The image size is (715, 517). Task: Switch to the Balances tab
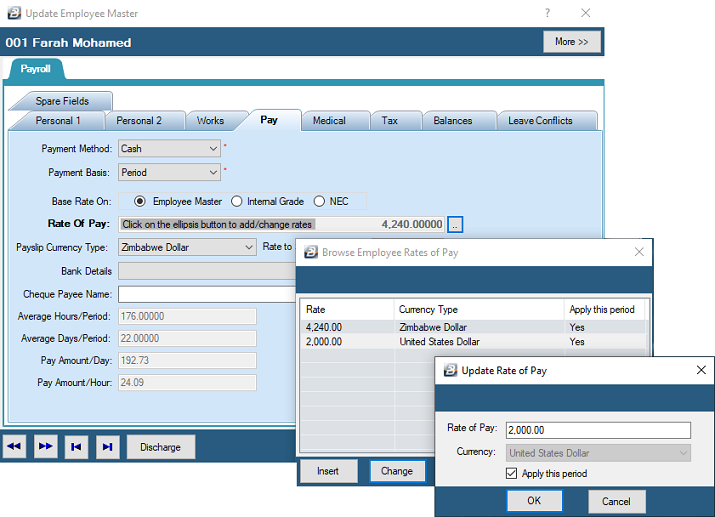point(453,120)
